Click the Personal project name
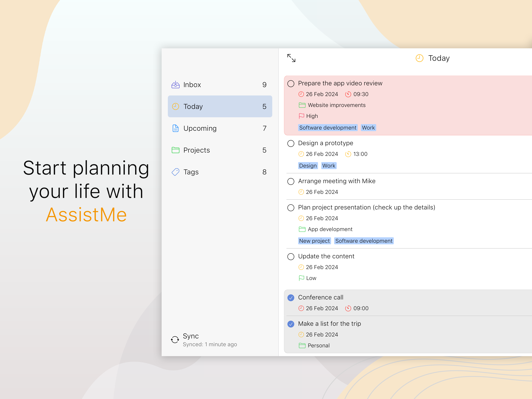This screenshot has height=399, width=532. [318, 346]
